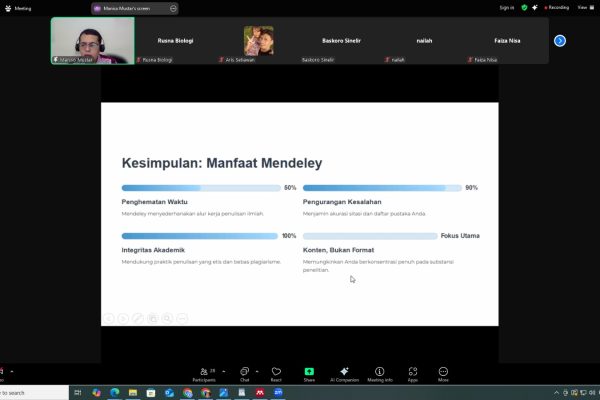Click the 'Penghematan Waktu' heading
The image size is (600, 400).
point(155,202)
